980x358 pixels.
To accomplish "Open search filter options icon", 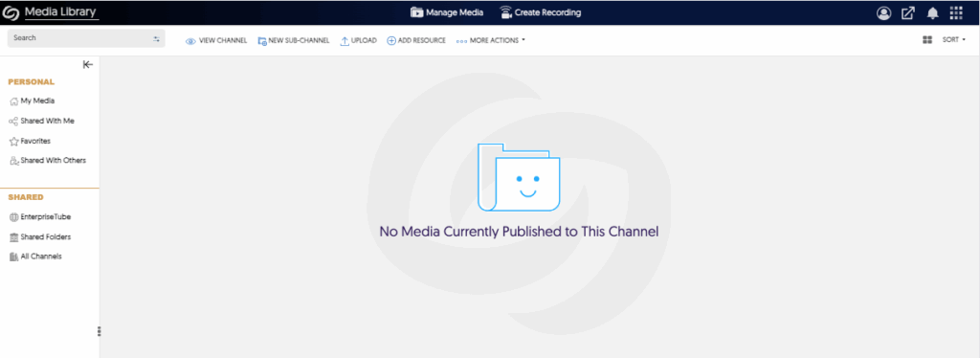I will click(156, 38).
